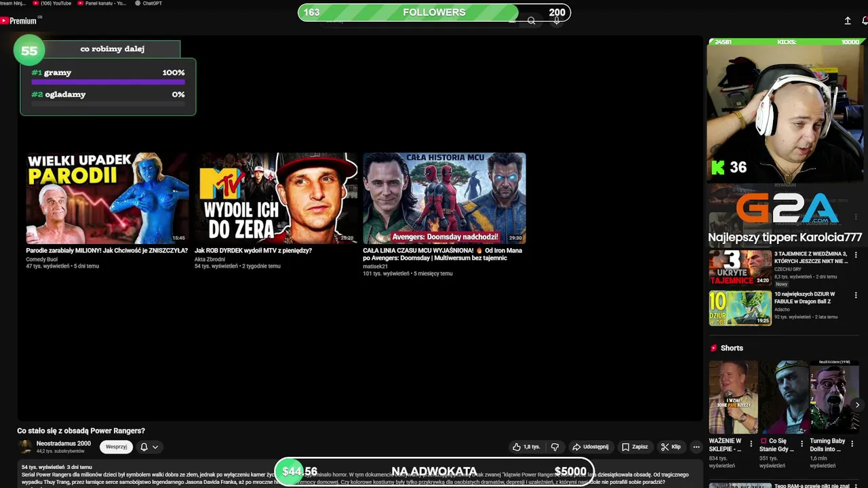The height and width of the screenshot is (488, 868).
Task: Open the three-dot more actions menu under video
Action: click(x=696, y=447)
